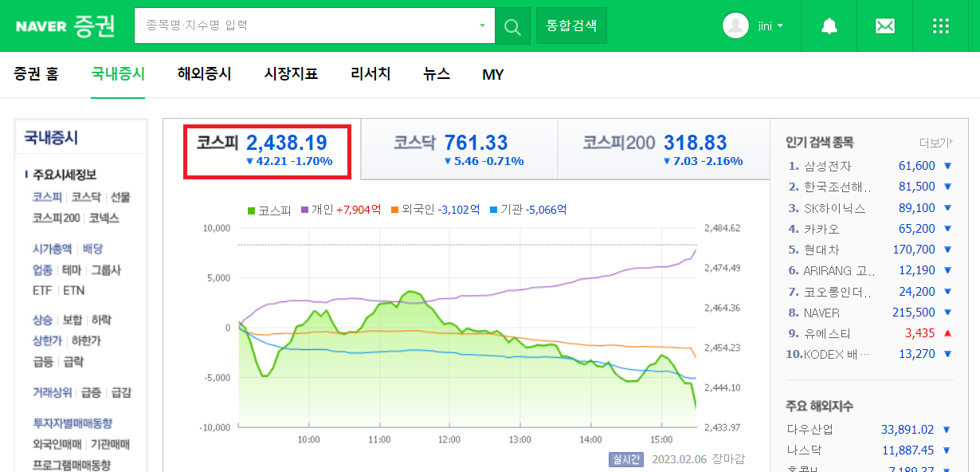Open the 시장지표 menu
This screenshot has width=980, height=472.
[291, 74]
